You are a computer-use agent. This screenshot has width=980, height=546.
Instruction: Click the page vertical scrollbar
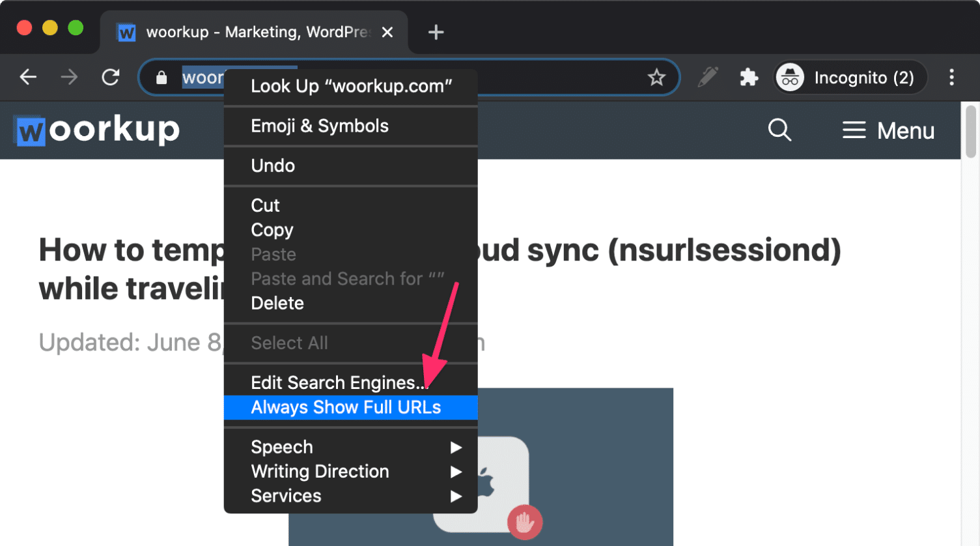click(970, 132)
